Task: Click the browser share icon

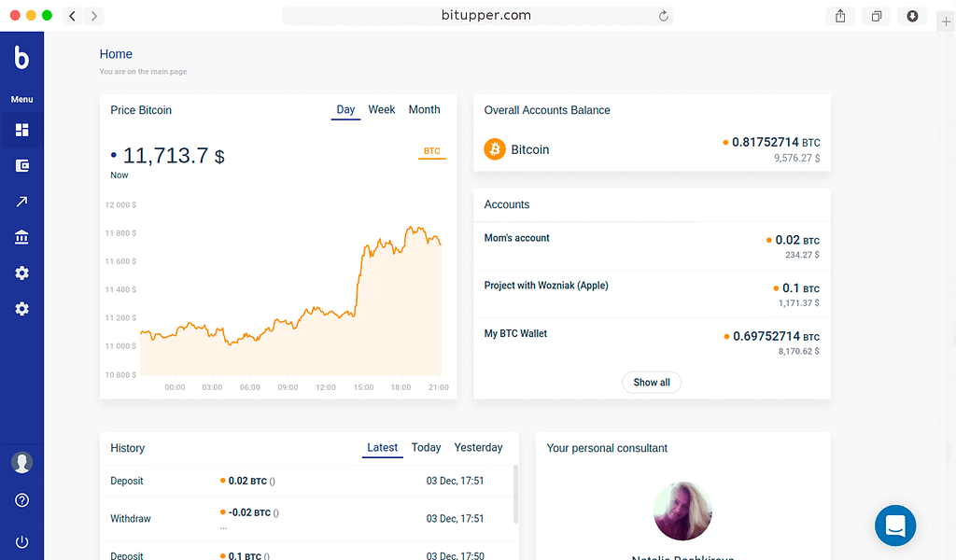Action: click(840, 16)
